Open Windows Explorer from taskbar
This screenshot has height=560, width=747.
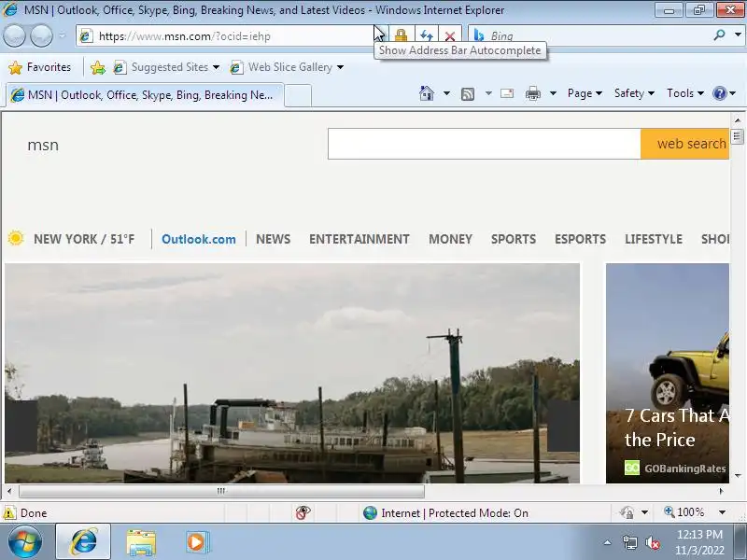pos(141,542)
